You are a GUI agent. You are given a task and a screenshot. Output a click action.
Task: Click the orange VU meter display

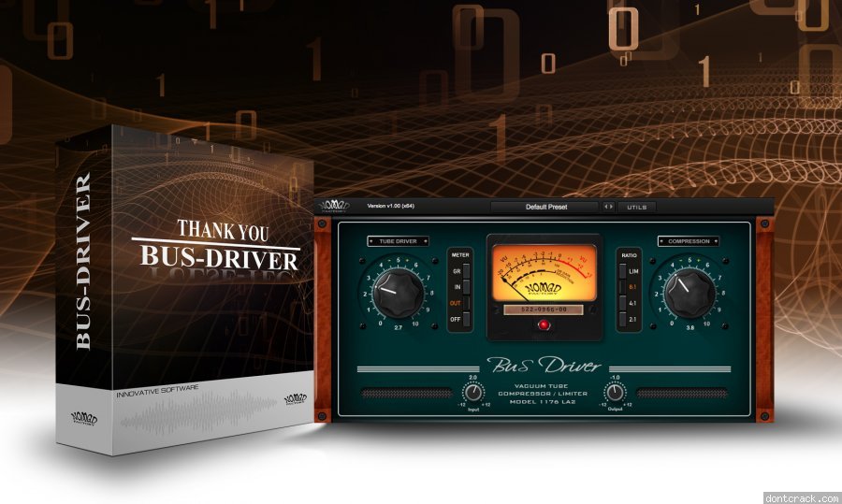click(544, 273)
